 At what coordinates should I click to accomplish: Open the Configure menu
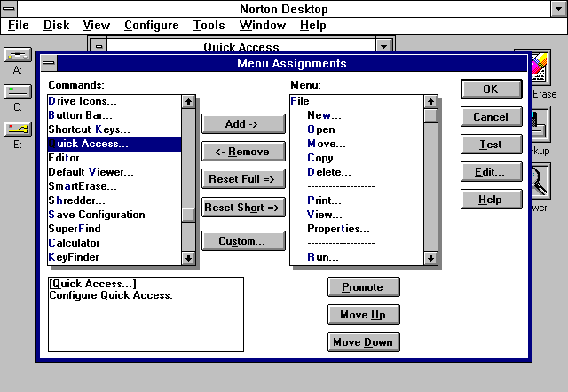click(152, 26)
